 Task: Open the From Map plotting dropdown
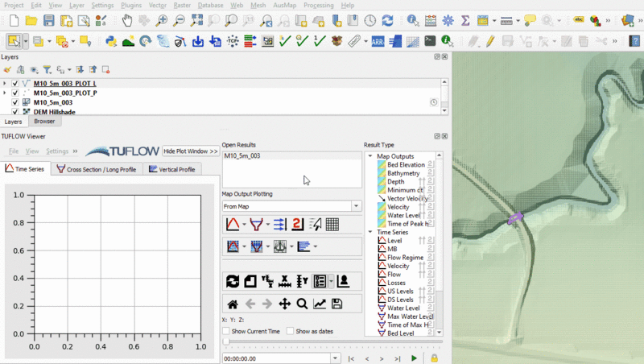point(291,207)
